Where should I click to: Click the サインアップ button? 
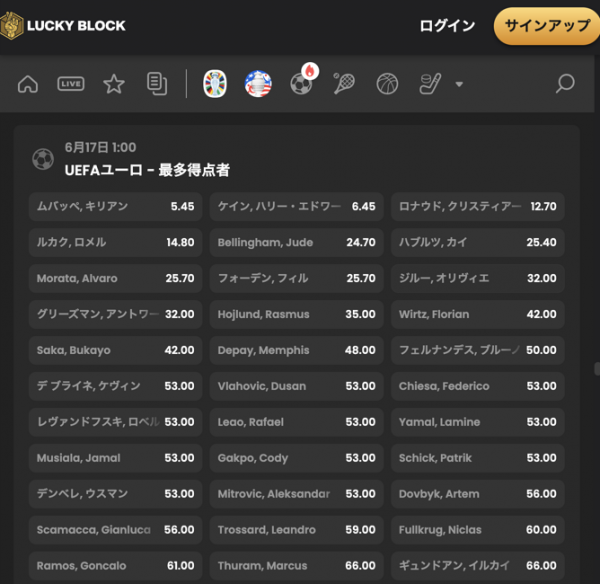coord(547,26)
